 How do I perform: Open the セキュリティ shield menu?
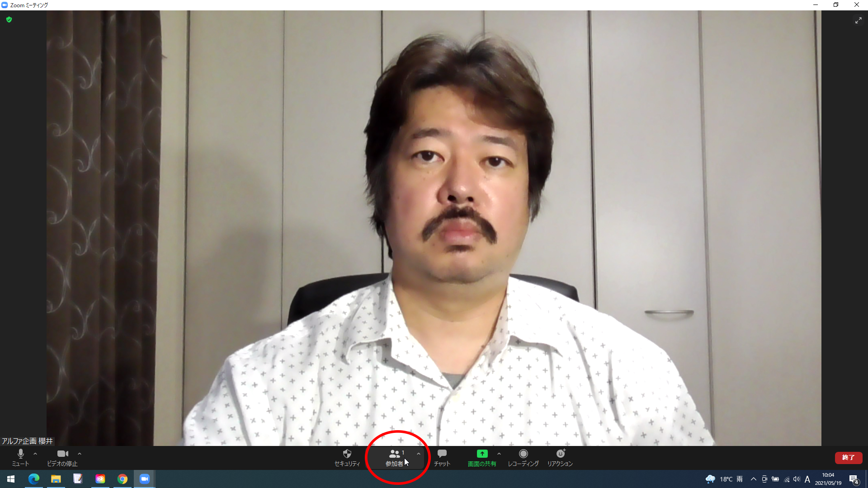pos(347,458)
